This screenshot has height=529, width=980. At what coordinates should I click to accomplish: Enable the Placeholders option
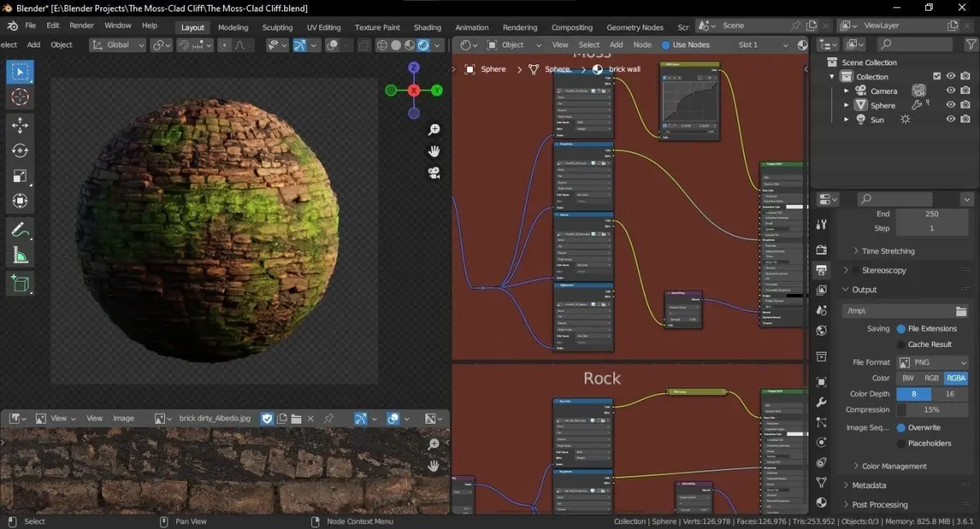click(x=901, y=443)
